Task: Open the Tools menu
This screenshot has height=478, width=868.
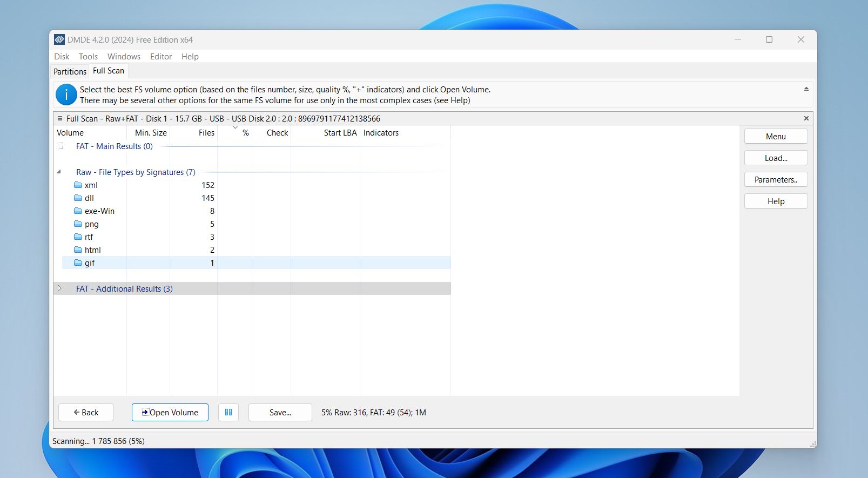Action: coord(88,57)
